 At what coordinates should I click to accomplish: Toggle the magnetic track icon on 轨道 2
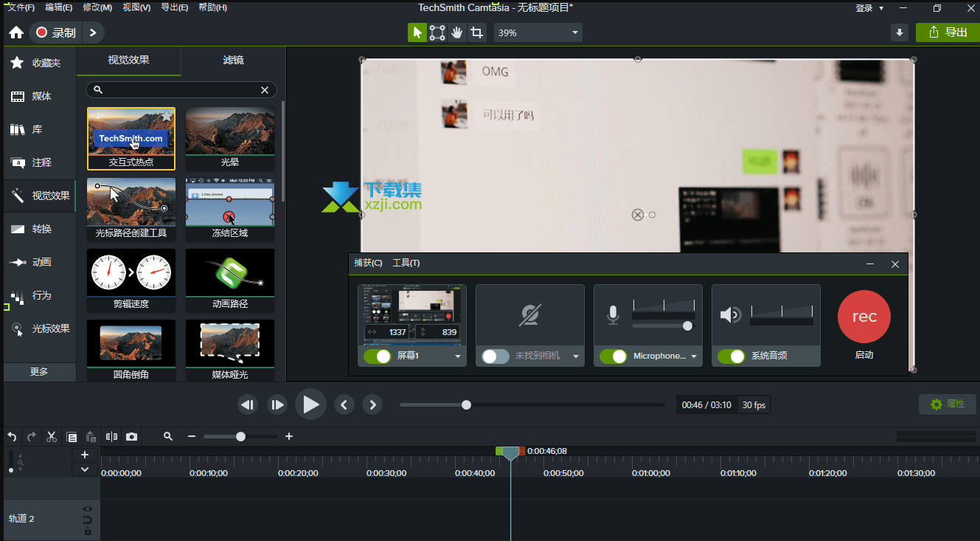click(x=88, y=520)
